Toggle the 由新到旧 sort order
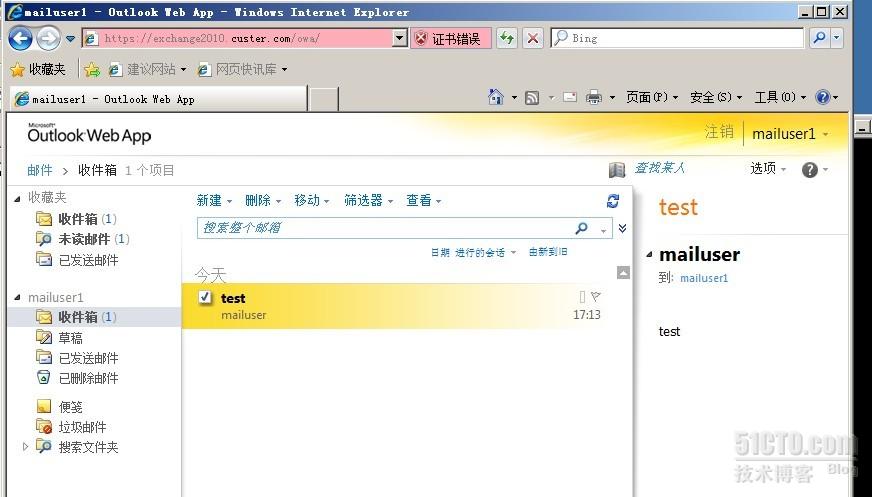Image resolution: width=872 pixels, height=497 pixels. click(548, 252)
